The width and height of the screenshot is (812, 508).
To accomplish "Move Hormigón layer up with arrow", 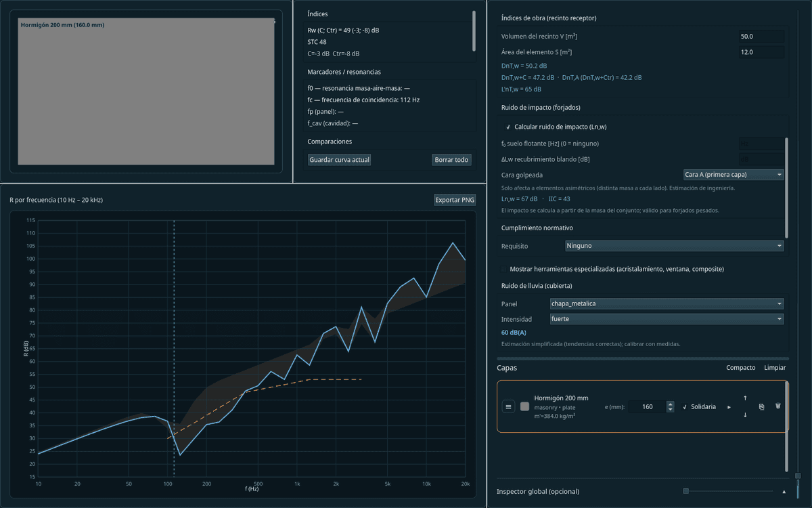I will click(745, 398).
